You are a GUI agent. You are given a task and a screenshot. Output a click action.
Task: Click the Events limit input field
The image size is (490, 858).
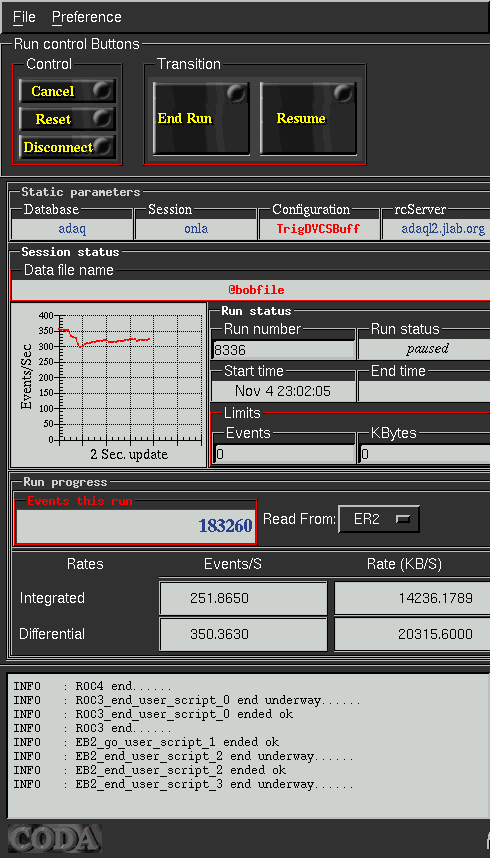pyautogui.click(x=284, y=454)
